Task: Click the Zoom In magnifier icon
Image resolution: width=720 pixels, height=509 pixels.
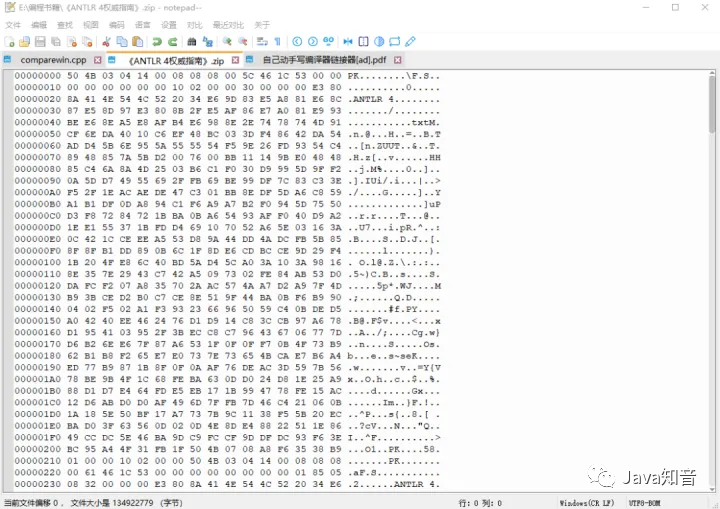Action: pyautogui.click(x=227, y=42)
